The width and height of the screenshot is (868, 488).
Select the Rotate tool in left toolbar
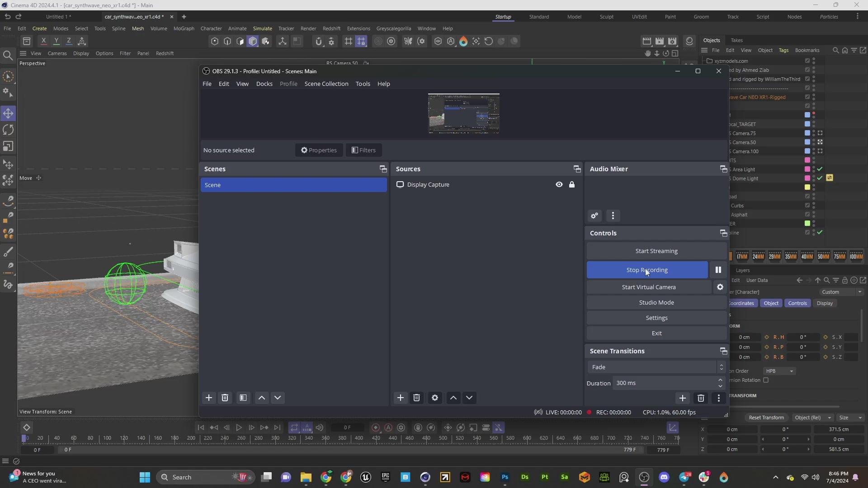(x=8, y=130)
